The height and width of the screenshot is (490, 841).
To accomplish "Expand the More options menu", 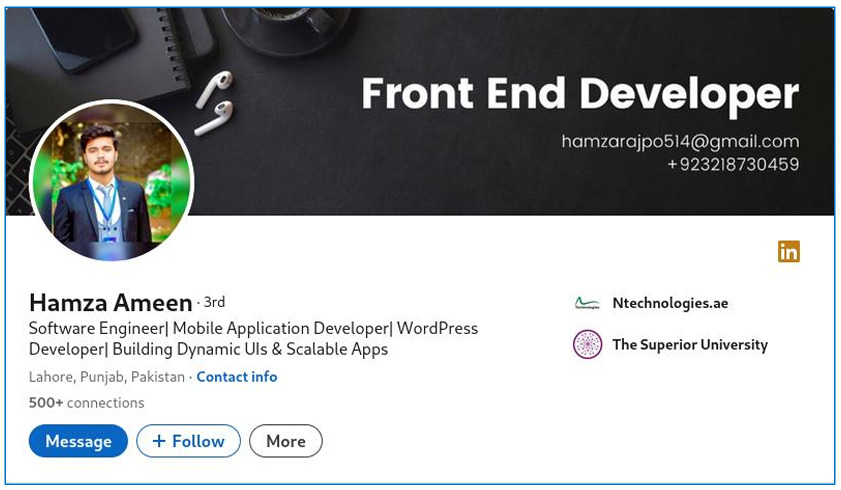I will 286,441.
